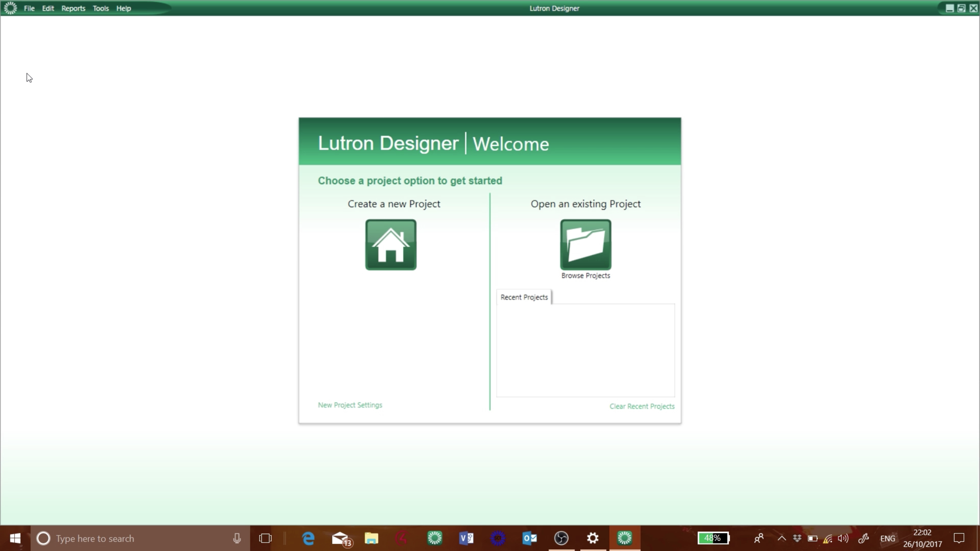The image size is (980, 551).
Task: Open the Help menu
Action: point(124,8)
